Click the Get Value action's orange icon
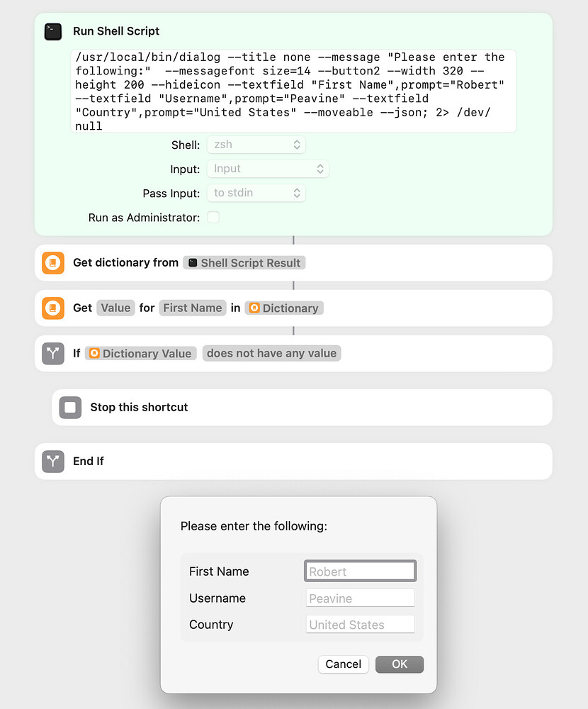Image resolution: width=588 pixels, height=709 pixels. [x=52, y=308]
